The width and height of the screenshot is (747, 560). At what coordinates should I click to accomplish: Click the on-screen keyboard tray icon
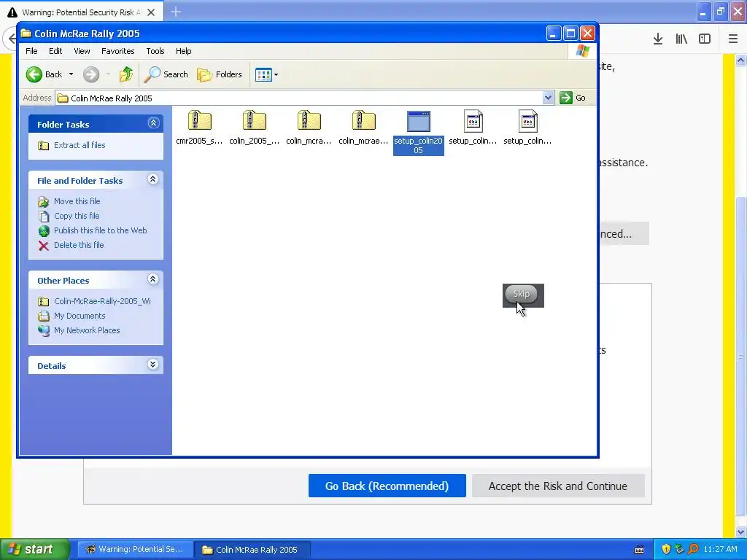point(639,550)
